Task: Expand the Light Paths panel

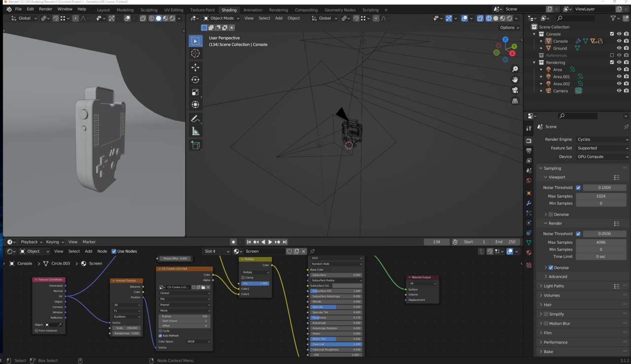Action: 554,286
